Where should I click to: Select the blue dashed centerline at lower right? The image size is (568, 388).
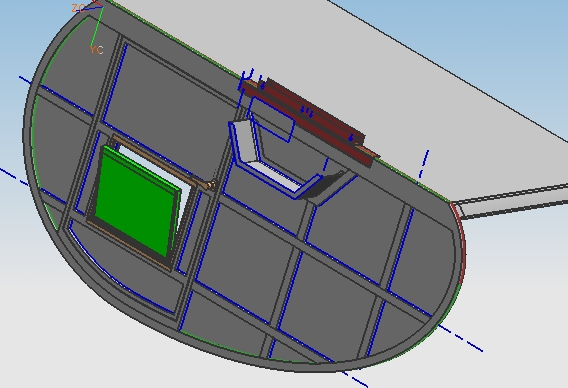click(460, 338)
